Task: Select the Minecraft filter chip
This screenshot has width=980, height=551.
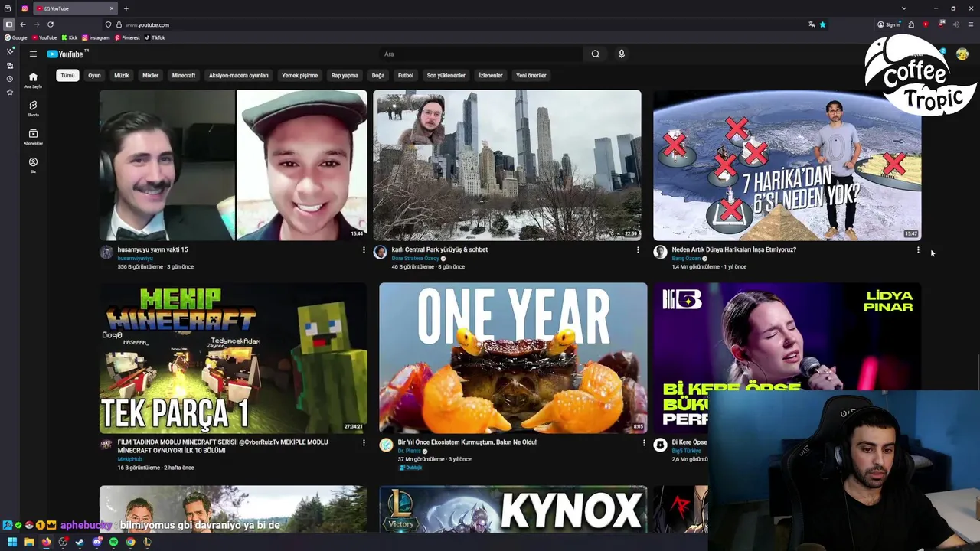Action: [x=184, y=75]
